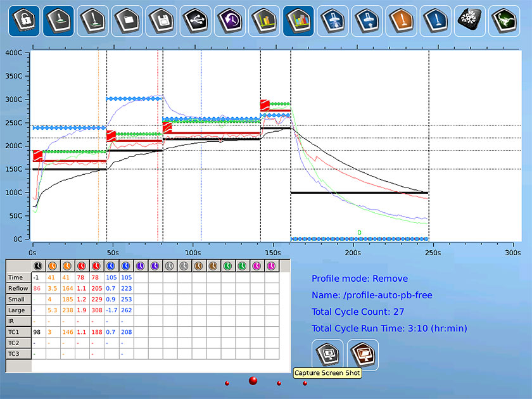The width and height of the screenshot is (532, 399).
Task: Click the USB icon in the toolbar
Action: 196,21
